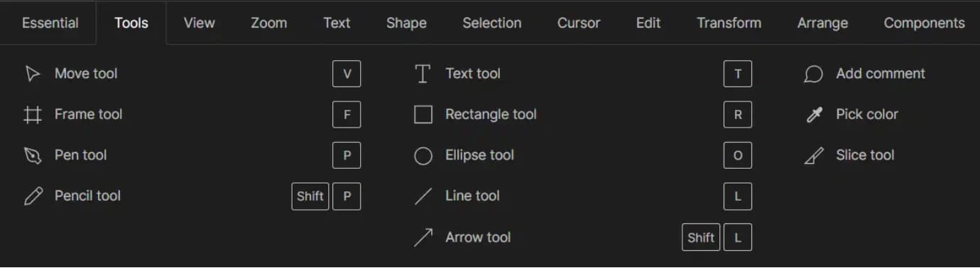Image resolution: width=980 pixels, height=268 pixels.
Task: Click the O key badge for Ellipse tool
Action: [738, 156]
